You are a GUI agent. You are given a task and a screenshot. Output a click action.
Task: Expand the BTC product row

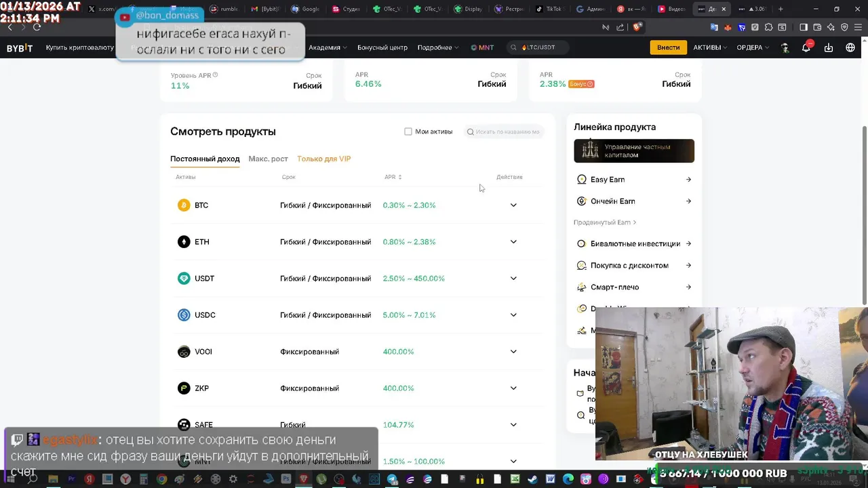pos(513,205)
